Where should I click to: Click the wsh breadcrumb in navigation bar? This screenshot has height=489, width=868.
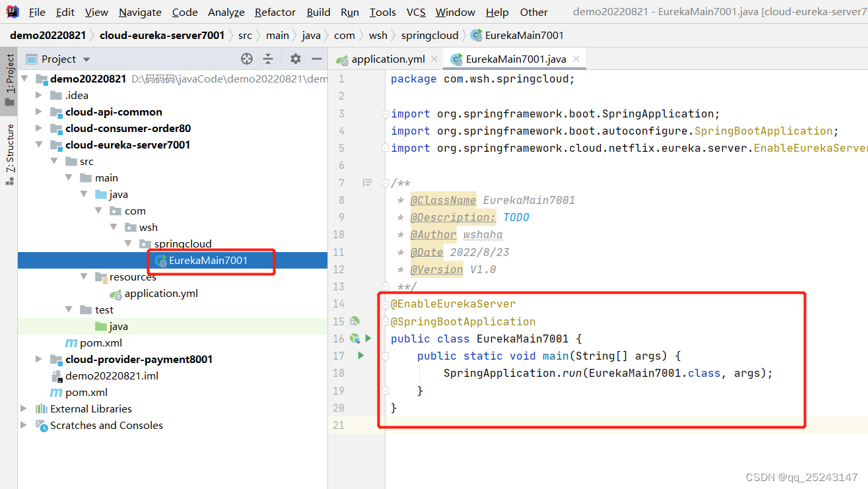tap(378, 35)
